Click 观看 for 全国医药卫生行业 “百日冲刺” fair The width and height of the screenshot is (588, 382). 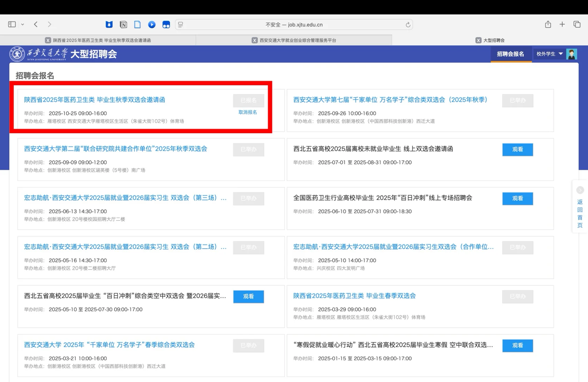click(518, 198)
